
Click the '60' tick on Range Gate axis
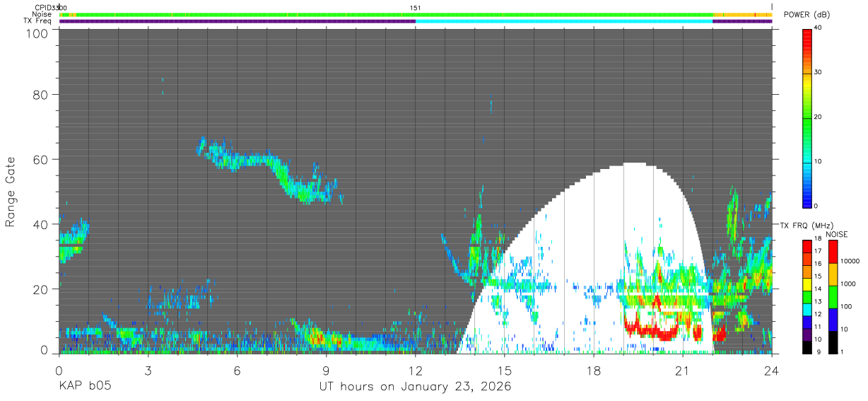[x=40, y=159]
